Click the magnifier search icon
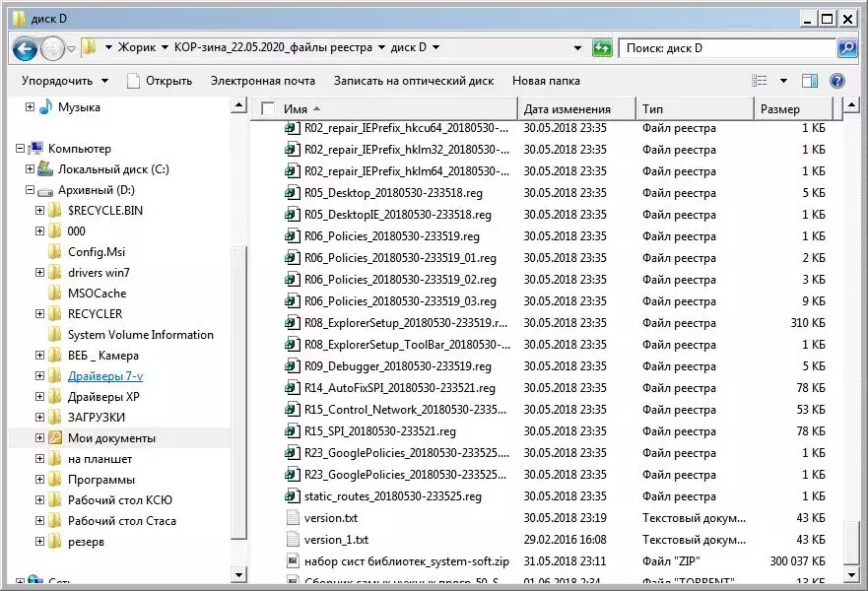The height and width of the screenshot is (591, 868). 847,48
